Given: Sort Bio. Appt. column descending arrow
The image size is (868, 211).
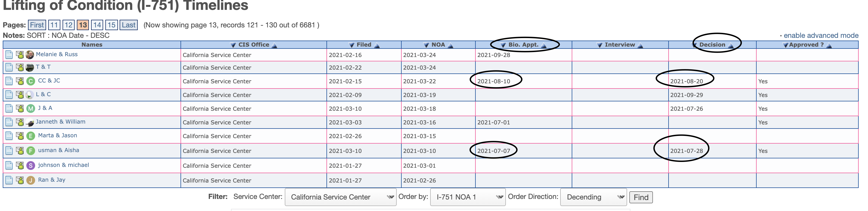Looking at the screenshot, I should (x=503, y=45).
